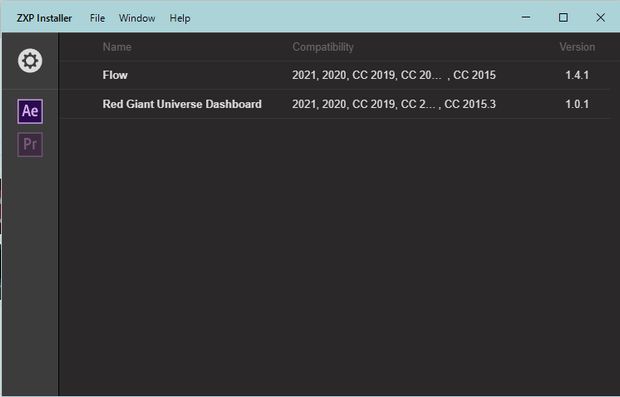Viewport: 620px width, 397px height.
Task: Click Flow compatibility list ending CC 2015
Action: click(393, 75)
